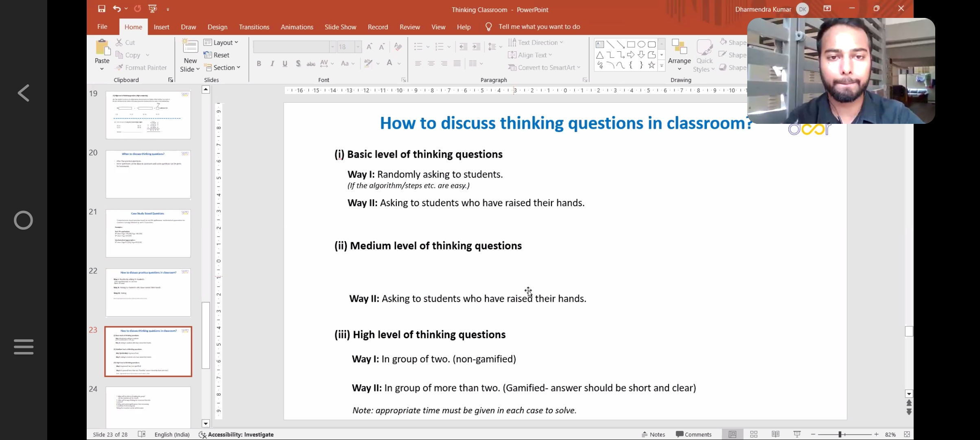Switch to Reading View
Viewport: 980px width, 440px height.
point(775,434)
